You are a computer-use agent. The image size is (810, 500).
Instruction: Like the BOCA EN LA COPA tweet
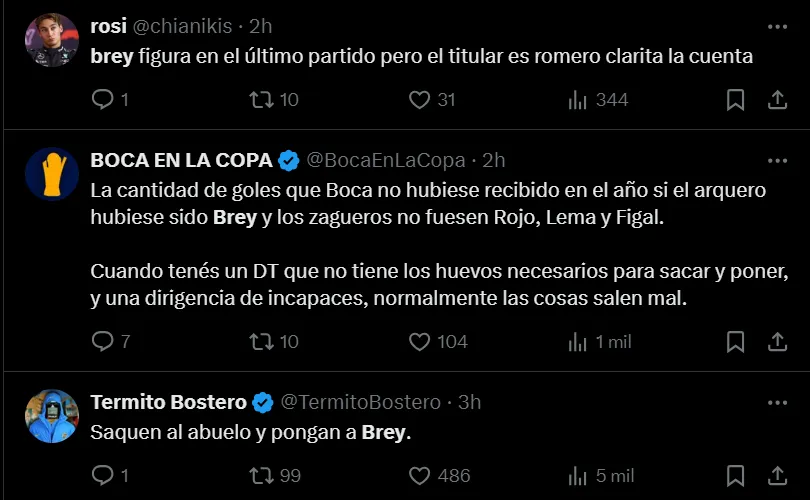(420, 341)
